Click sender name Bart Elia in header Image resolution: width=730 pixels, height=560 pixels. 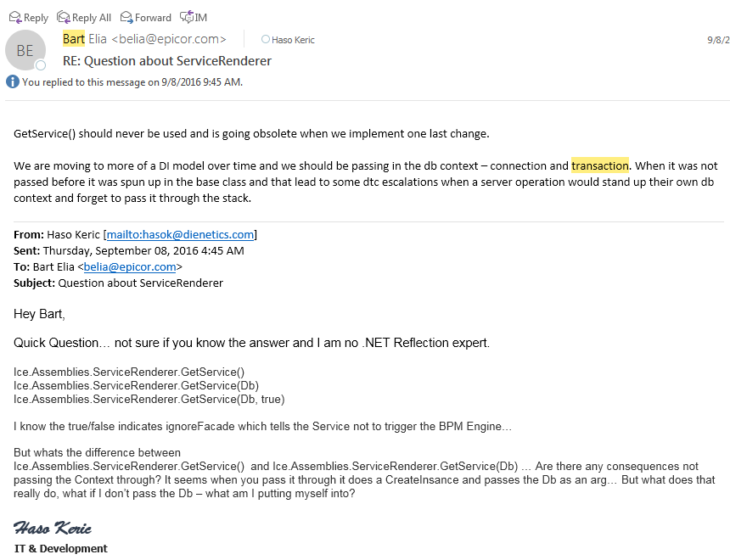coord(85,39)
